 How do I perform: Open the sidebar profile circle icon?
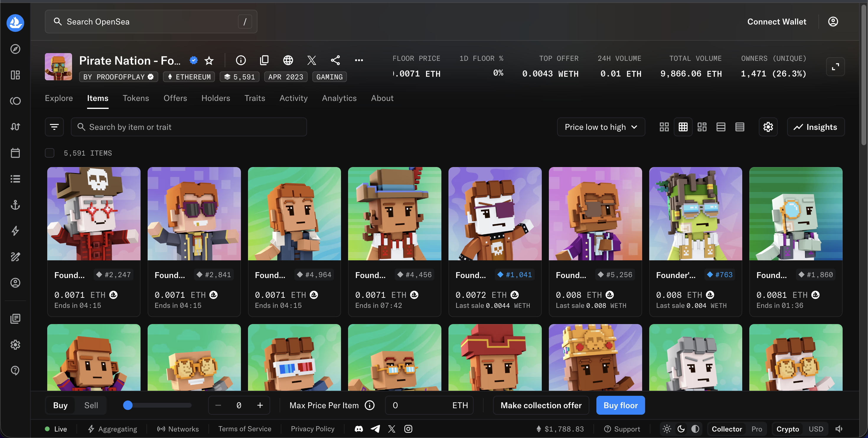click(x=15, y=283)
